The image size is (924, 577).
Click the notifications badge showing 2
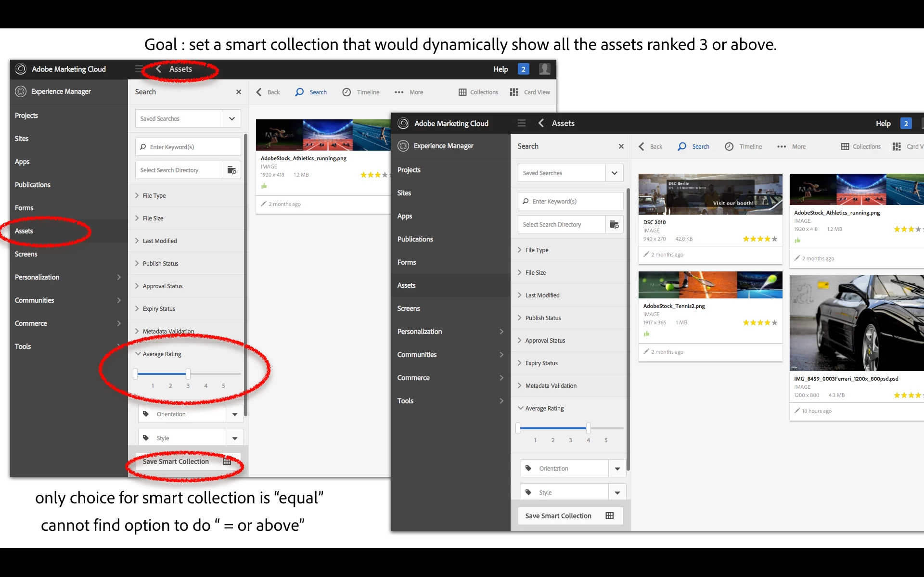click(x=523, y=69)
